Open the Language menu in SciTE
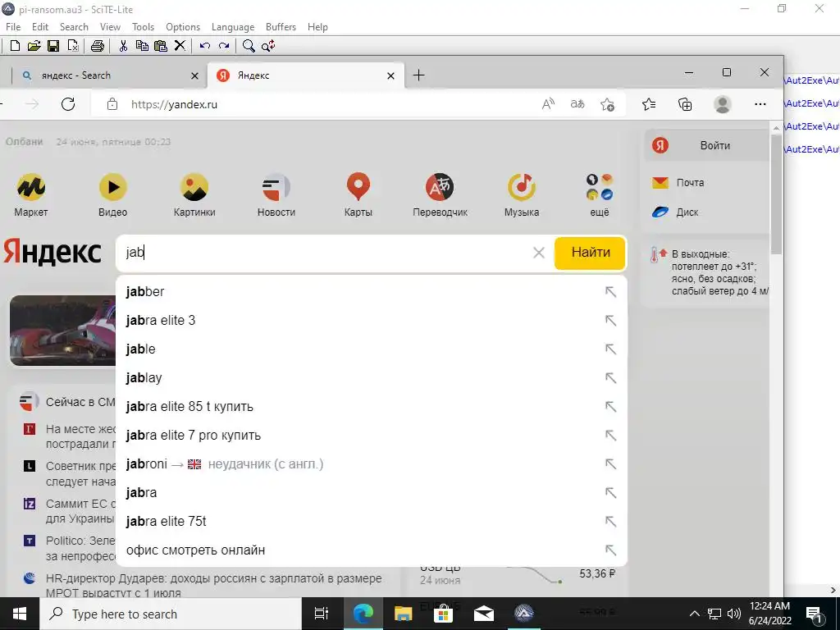840x630 pixels. 233,27
